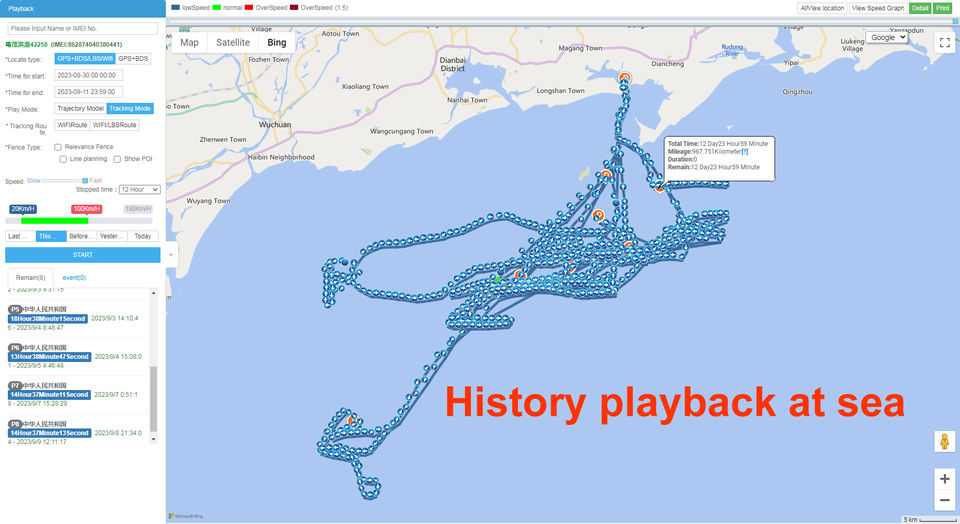This screenshot has width=960, height=524.
Task: Adjust the playback speed slider handle
Action: (85, 181)
